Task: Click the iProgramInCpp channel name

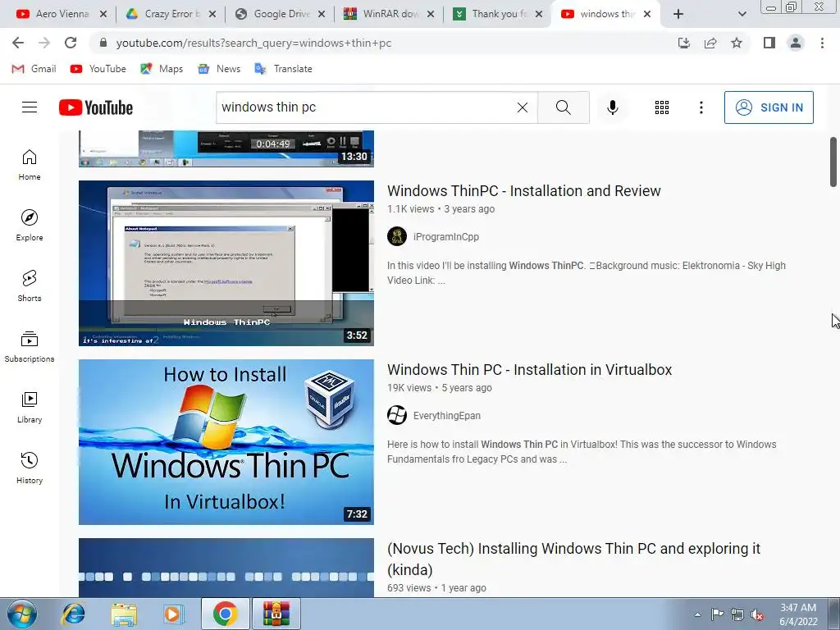Action: click(445, 237)
